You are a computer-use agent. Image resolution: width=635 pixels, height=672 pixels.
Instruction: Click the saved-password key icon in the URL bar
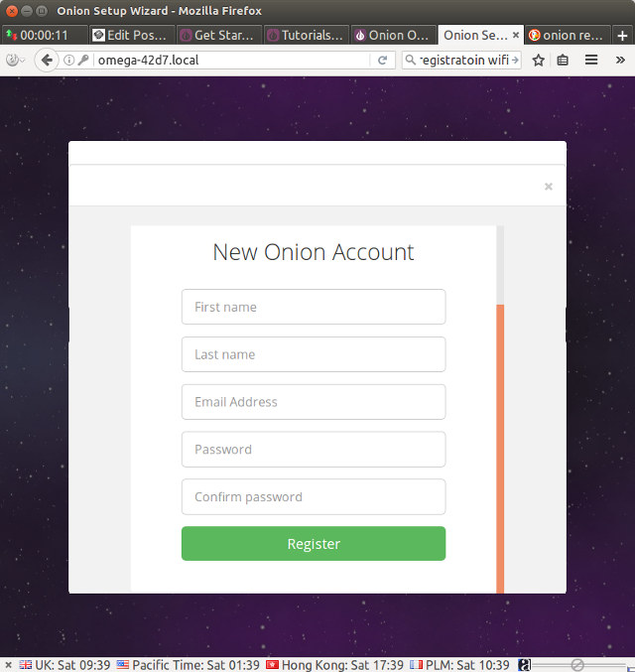pyautogui.click(x=83, y=60)
